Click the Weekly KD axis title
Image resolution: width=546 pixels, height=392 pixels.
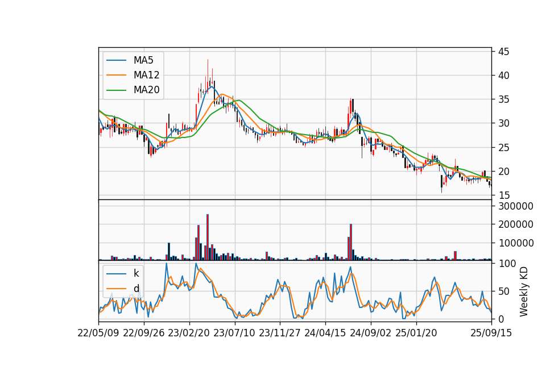point(524,292)
